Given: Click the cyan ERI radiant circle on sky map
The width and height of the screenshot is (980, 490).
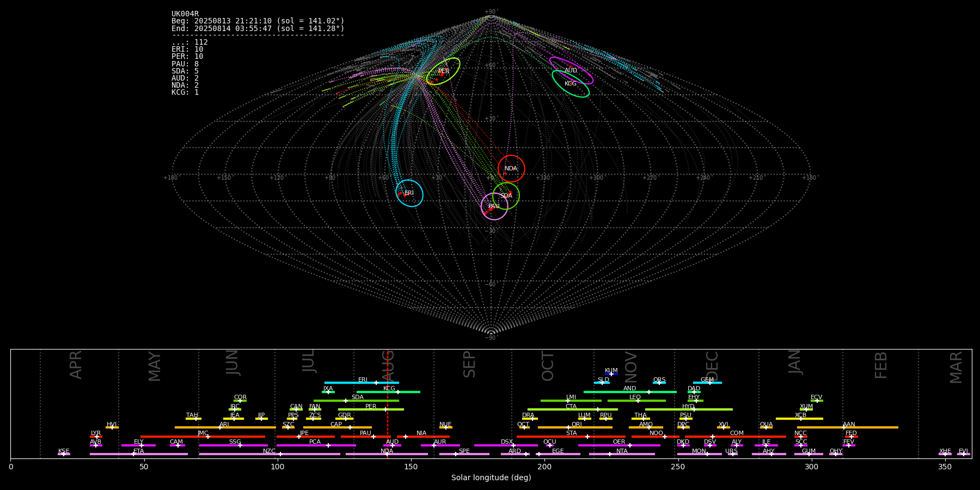Looking at the screenshot, I should pyautogui.click(x=409, y=193).
